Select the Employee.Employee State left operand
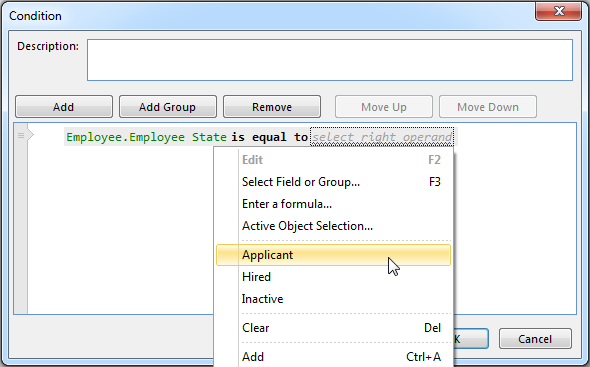This screenshot has height=367, width=590. (x=146, y=137)
